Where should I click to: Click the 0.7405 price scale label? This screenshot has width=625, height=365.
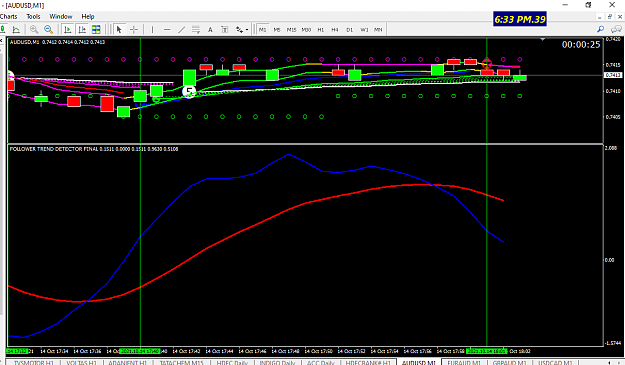click(613, 117)
